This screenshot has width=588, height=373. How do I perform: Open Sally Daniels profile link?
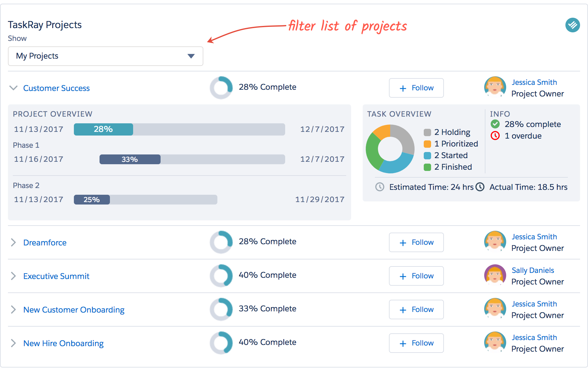click(x=533, y=270)
